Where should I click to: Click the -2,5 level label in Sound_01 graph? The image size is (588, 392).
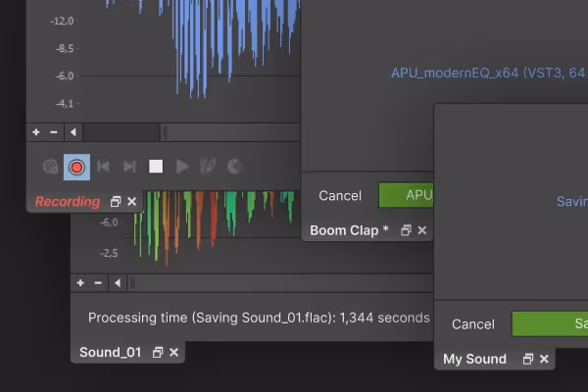(x=109, y=253)
